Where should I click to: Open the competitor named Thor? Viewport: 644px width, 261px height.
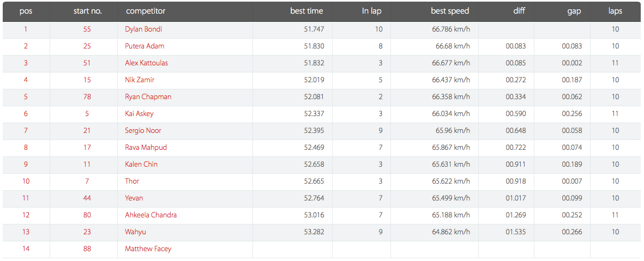click(x=133, y=181)
